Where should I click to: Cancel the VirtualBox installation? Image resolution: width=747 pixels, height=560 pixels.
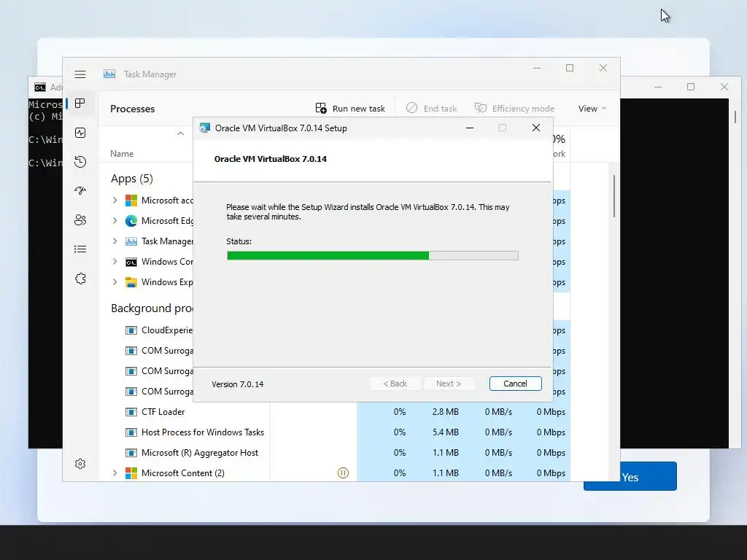pyautogui.click(x=516, y=384)
